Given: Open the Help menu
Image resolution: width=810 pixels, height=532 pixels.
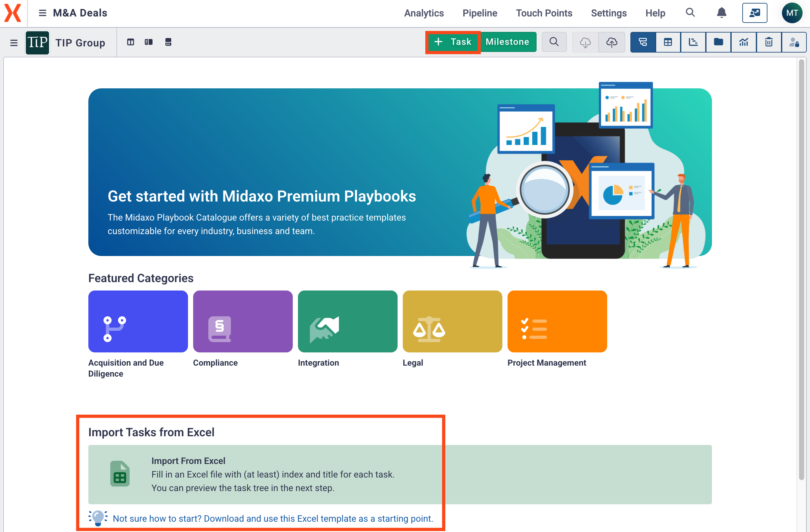Looking at the screenshot, I should click(655, 13).
